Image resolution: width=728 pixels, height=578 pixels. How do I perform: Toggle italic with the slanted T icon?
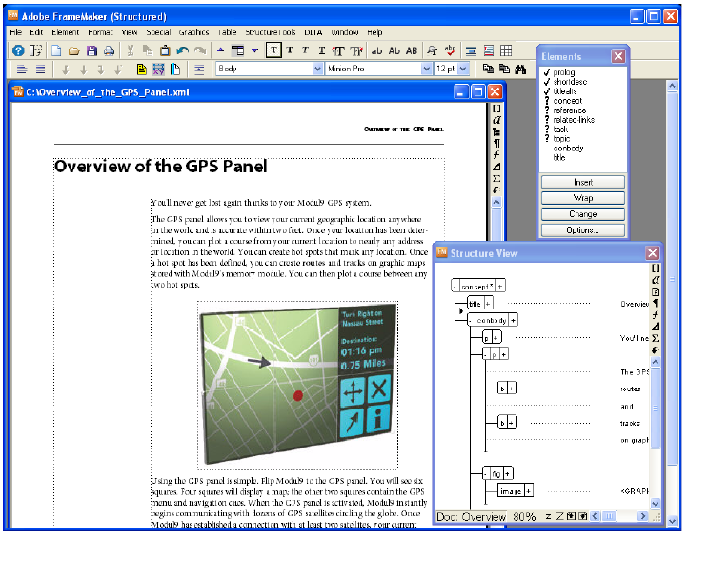pos(305,50)
